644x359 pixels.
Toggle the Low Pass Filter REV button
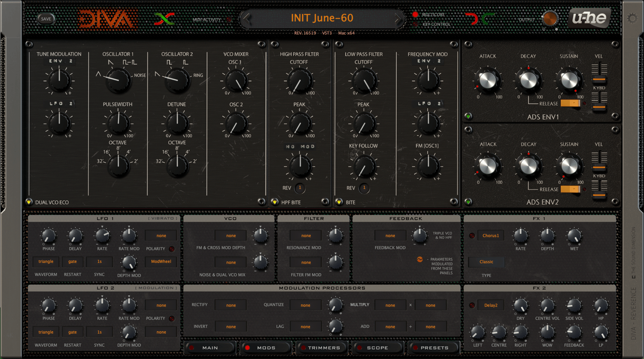pyautogui.click(x=364, y=188)
